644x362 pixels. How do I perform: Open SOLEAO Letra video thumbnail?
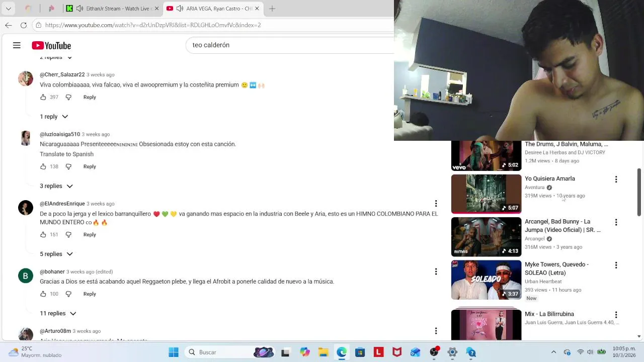[x=486, y=280]
